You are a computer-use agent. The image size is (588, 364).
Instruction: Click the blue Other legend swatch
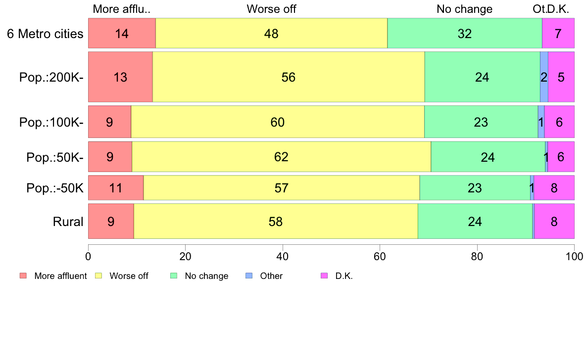tap(248, 276)
